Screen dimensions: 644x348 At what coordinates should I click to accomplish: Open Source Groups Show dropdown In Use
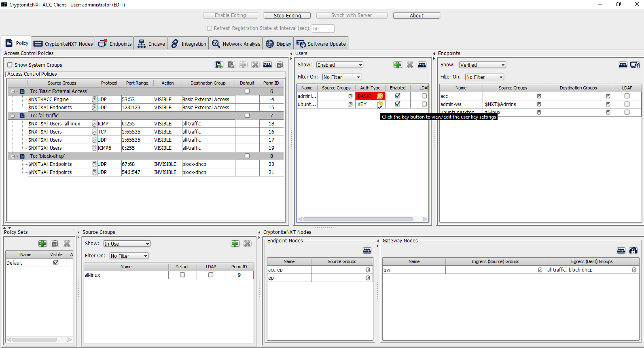(127, 244)
